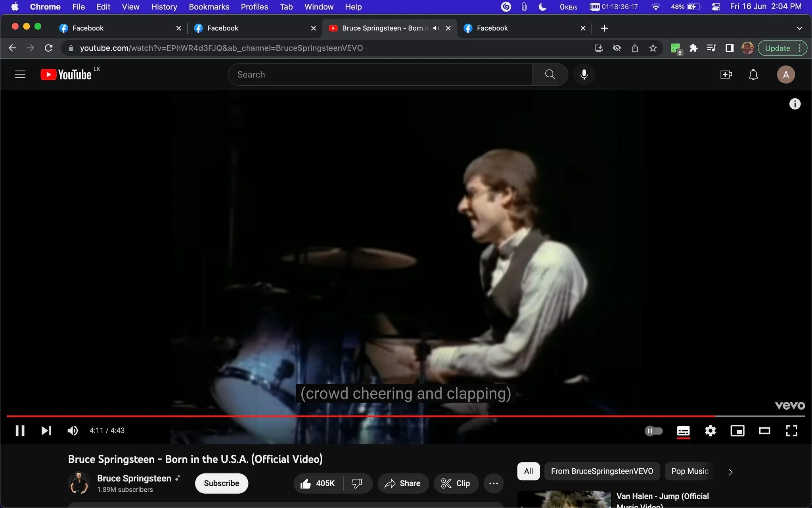Open the YouTube guide hamburger menu

(x=20, y=74)
